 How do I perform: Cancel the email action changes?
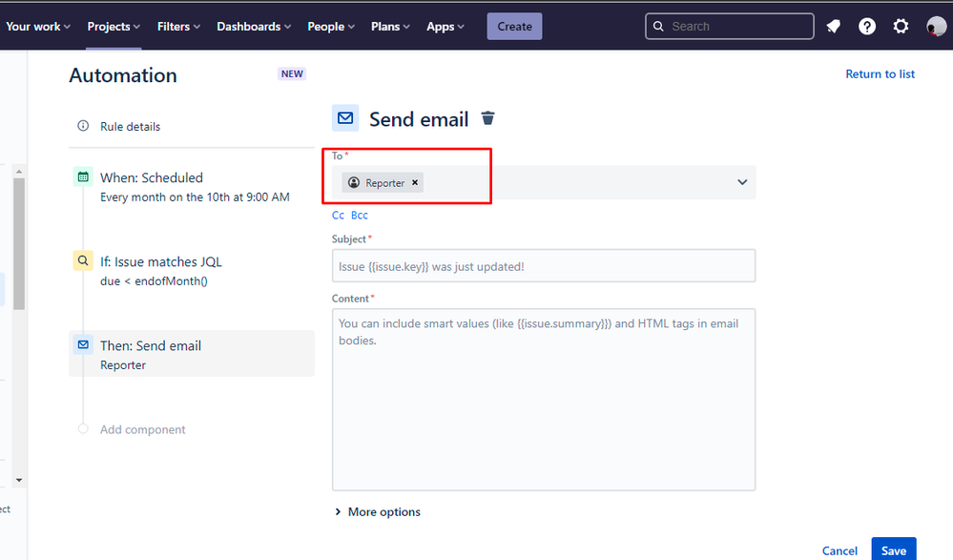839,550
